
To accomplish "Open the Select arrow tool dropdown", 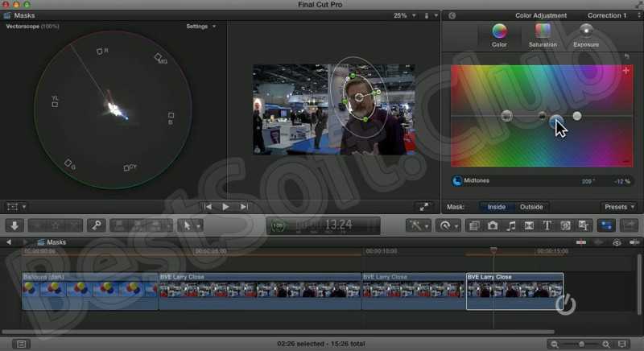I will (191, 225).
